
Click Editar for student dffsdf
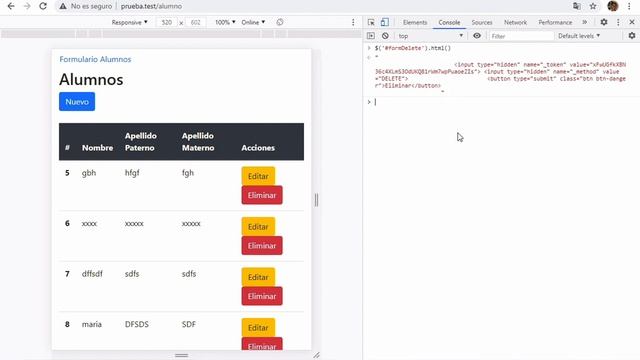pyautogui.click(x=258, y=277)
